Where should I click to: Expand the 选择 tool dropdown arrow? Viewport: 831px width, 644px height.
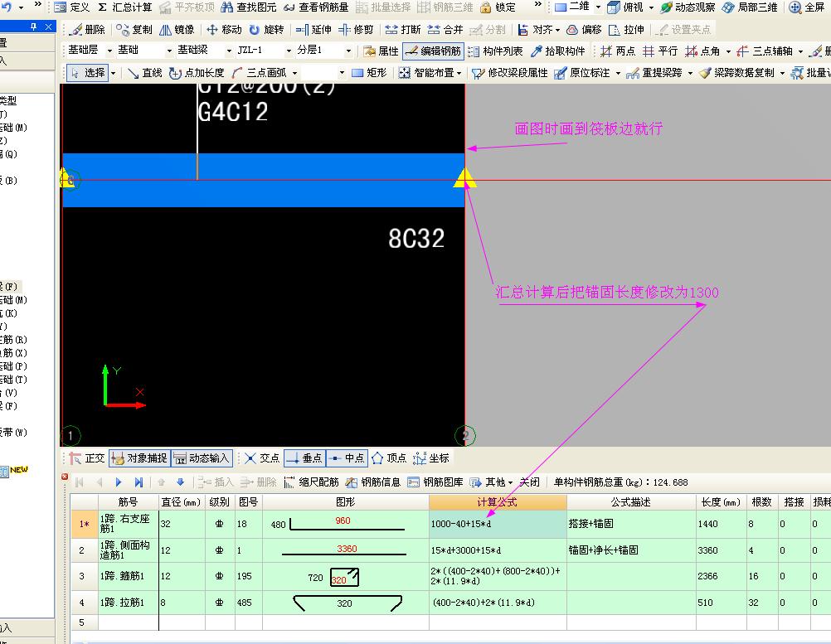(x=113, y=73)
